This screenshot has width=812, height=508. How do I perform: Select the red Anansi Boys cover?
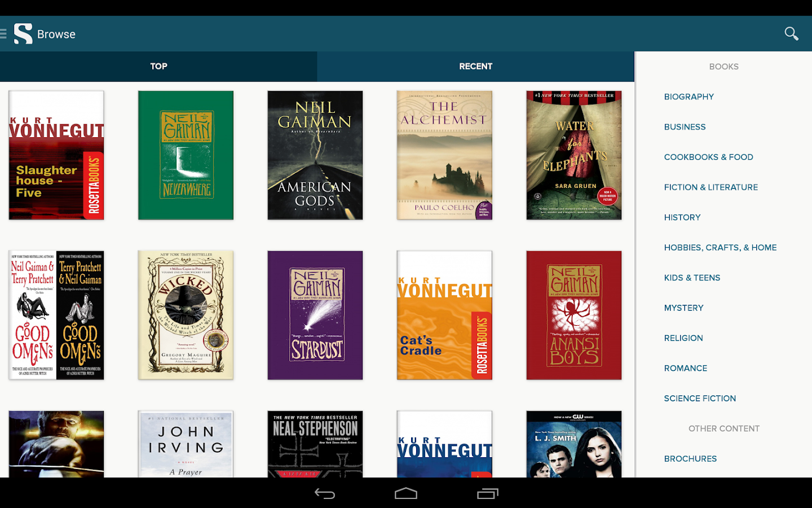(574, 315)
